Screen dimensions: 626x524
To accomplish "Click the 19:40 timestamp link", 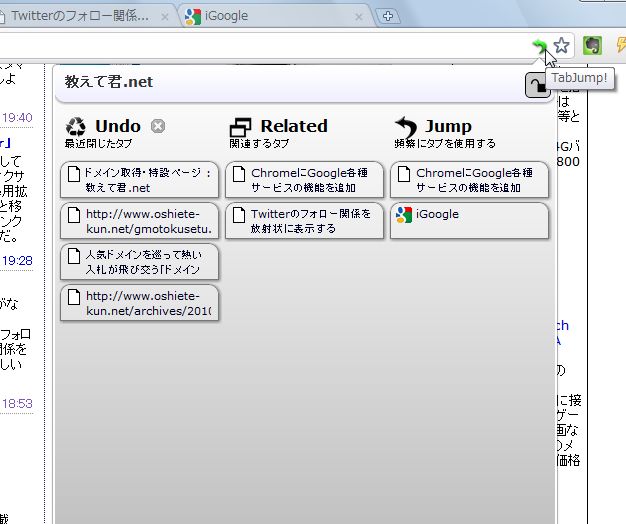I will coord(17,118).
